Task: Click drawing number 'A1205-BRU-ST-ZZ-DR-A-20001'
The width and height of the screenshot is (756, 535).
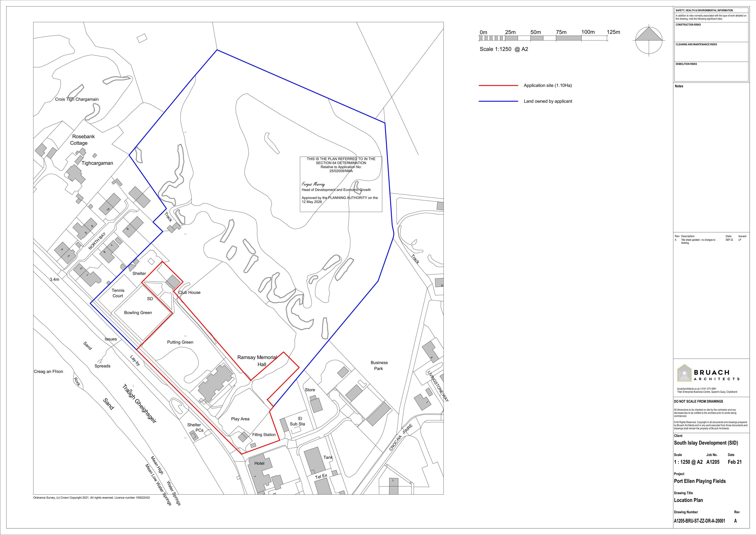Action: point(699,521)
